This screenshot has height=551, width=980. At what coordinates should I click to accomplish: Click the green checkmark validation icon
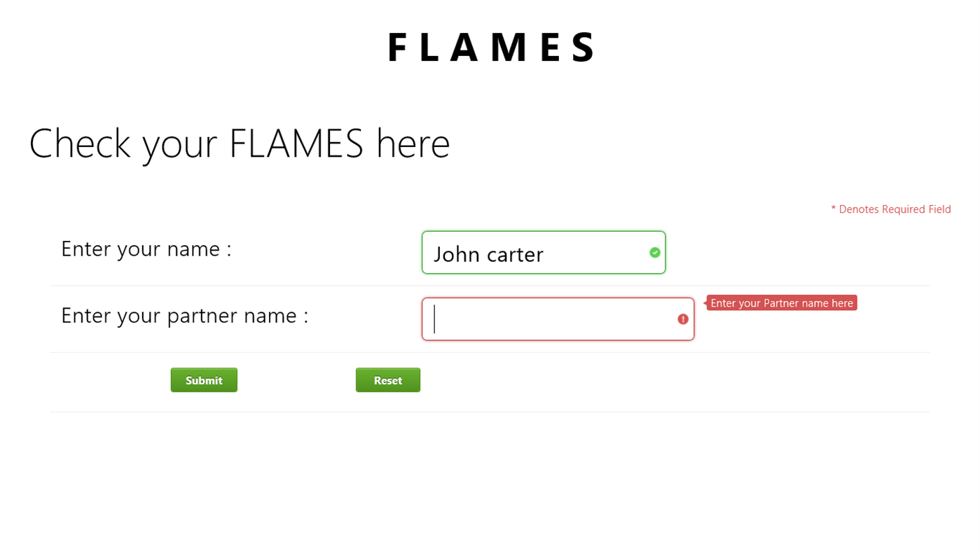pos(654,253)
